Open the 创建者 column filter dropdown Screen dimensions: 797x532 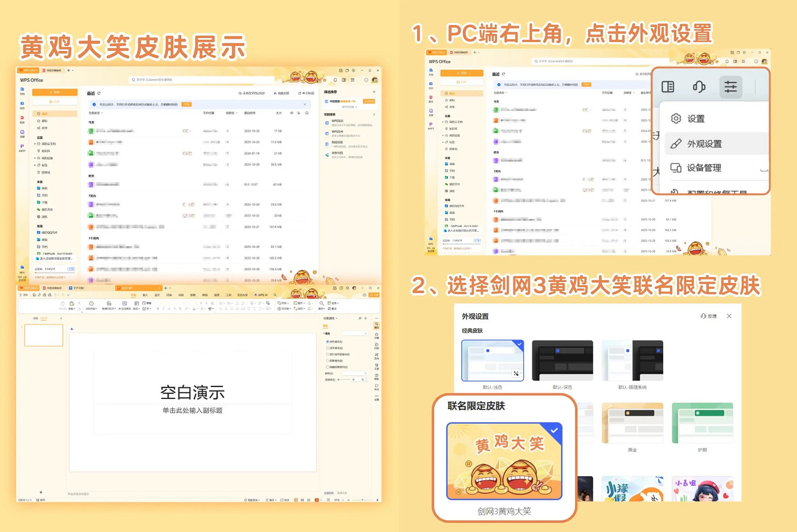(x=232, y=113)
